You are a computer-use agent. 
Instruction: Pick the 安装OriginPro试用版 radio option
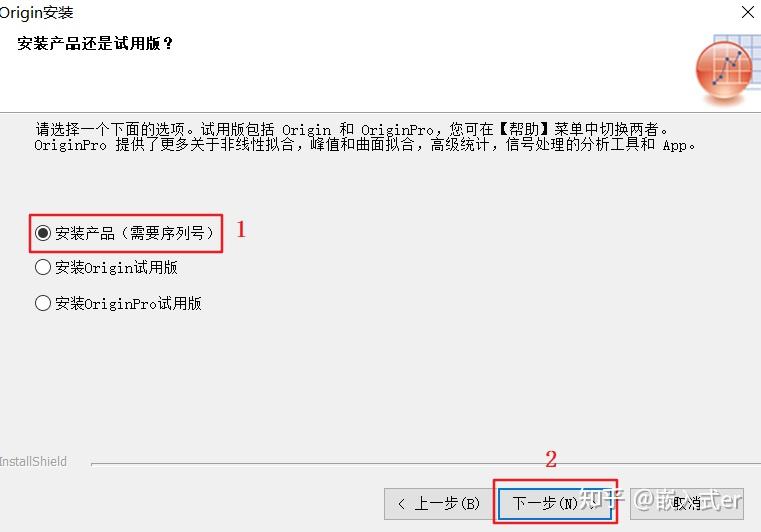point(43,303)
